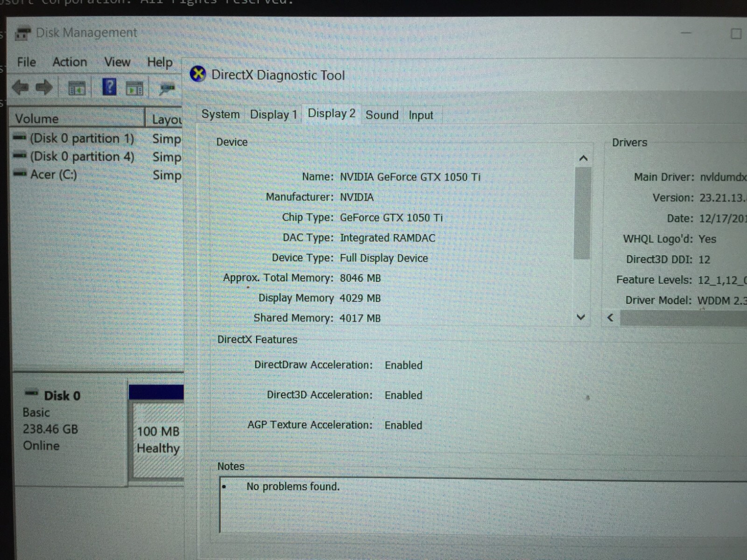Viewport: 747px width, 560px height.
Task: Toggle the Show/Hide Action Pane toolbar icon
Action: tap(134, 88)
